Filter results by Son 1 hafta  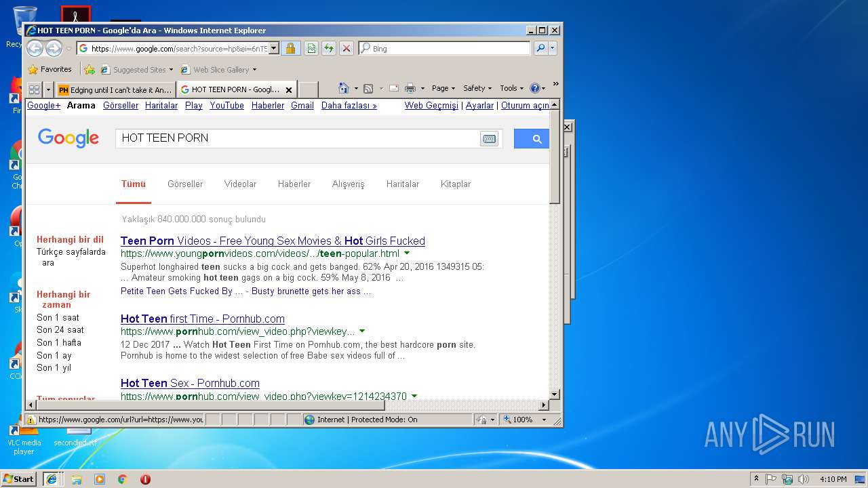59,342
